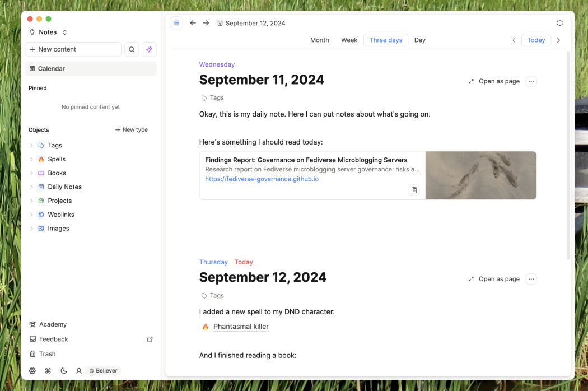Expand the Spells object type
Viewport: 588px width, 391px height.
pos(31,159)
